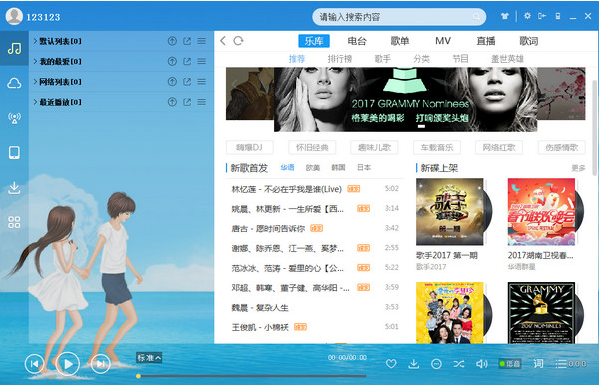Viewport: 599px width, 386px height.
Task: Start playback with the play button
Action: pyautogui.click(x=68, y=364)
